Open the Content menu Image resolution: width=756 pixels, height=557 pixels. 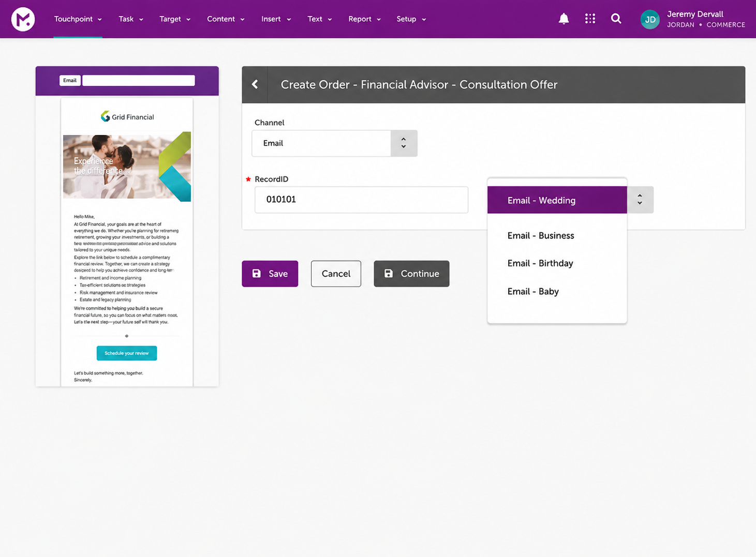226,19
